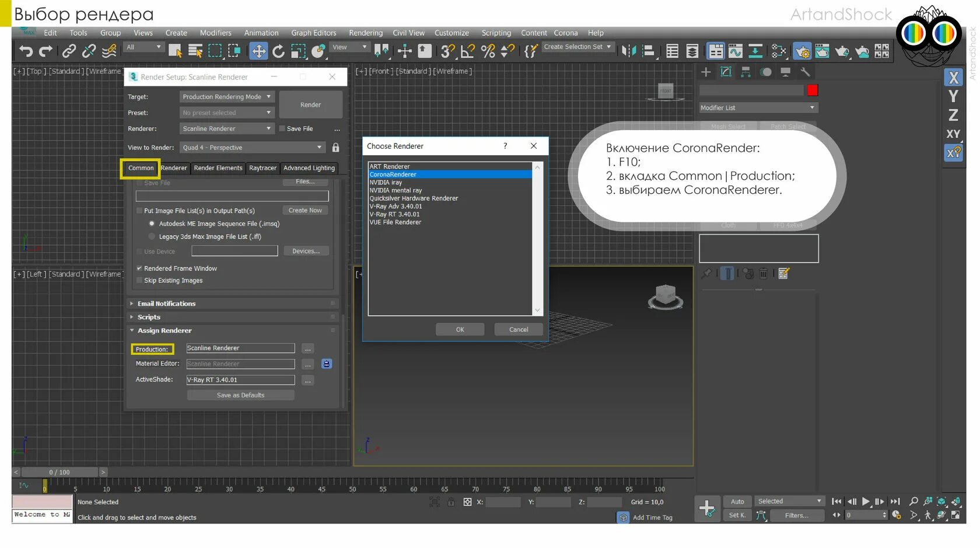This screenshot has width=980, height=548.
Task: Open the Modifier List dropdown
Action: tap(758, 108)
